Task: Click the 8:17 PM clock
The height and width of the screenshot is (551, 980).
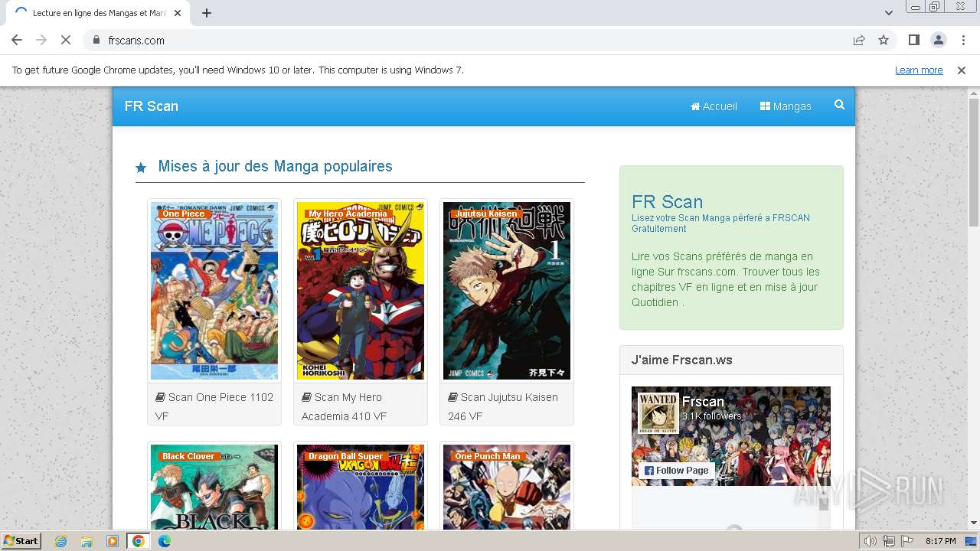Action: [x=940, y=541]
